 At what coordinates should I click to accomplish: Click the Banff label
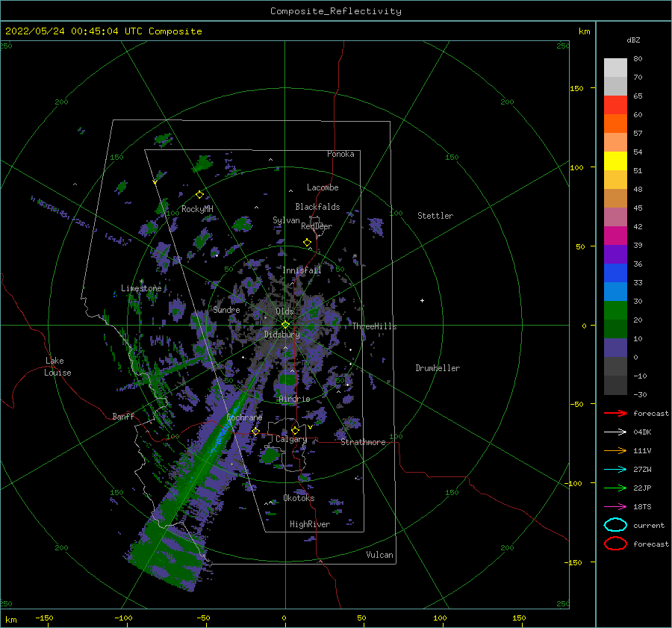tap(123, 416)
